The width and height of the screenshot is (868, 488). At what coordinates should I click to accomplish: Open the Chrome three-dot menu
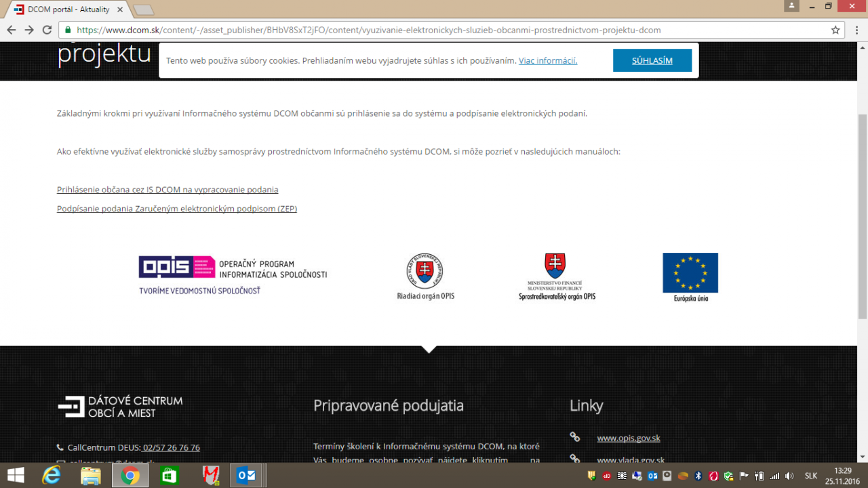click(856, 30)
